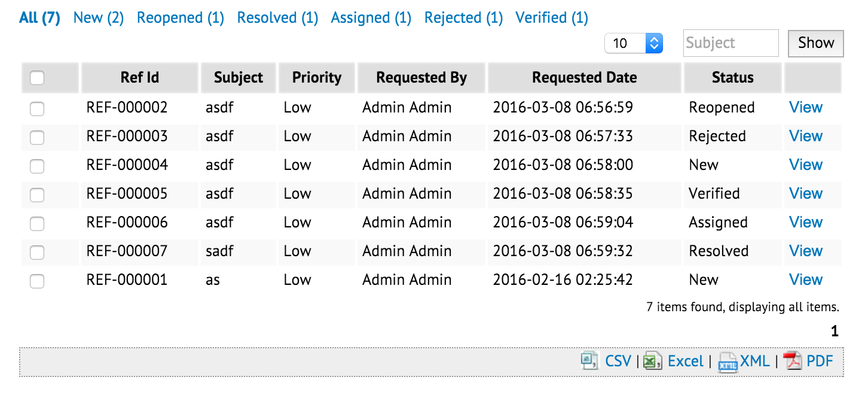Screen dimensions: 868x395
Task: Click the PDF export icon
Action: coord(793,361)
